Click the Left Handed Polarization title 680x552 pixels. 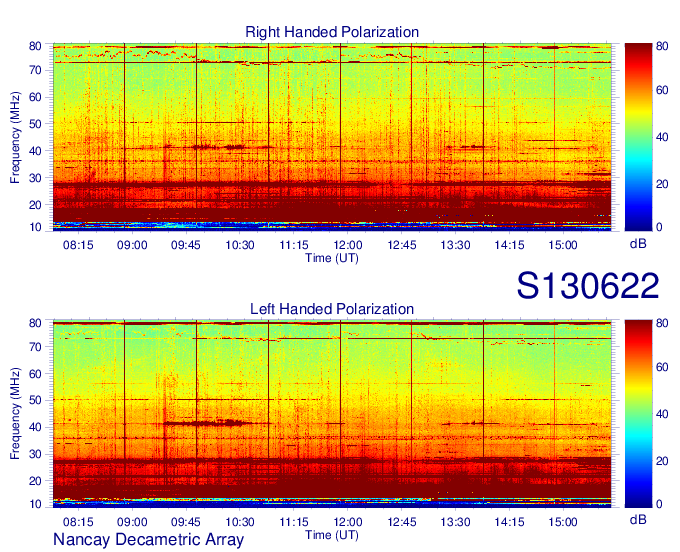[x=332, y=309]
